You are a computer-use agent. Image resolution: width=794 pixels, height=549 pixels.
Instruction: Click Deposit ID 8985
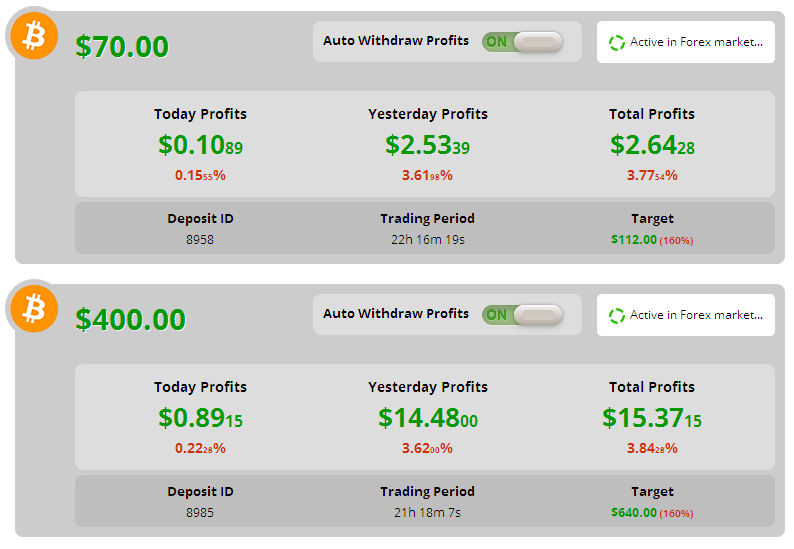[x=200, y=513]
